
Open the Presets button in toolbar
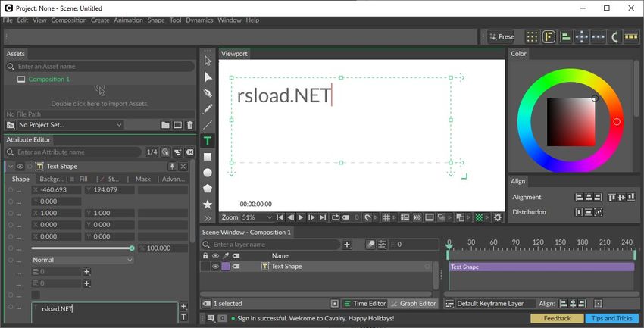point(501,36)
